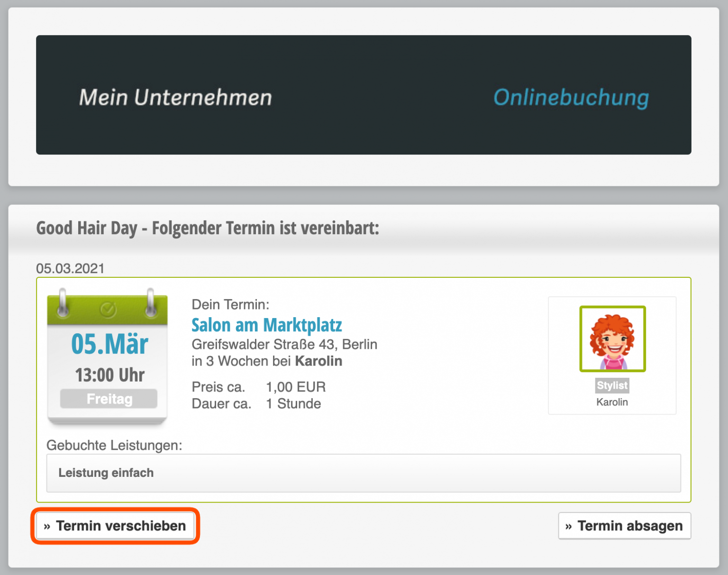
Task: Select the Mein Unternehmen header title
Action: pyautogui.click(x=175, y=98)
